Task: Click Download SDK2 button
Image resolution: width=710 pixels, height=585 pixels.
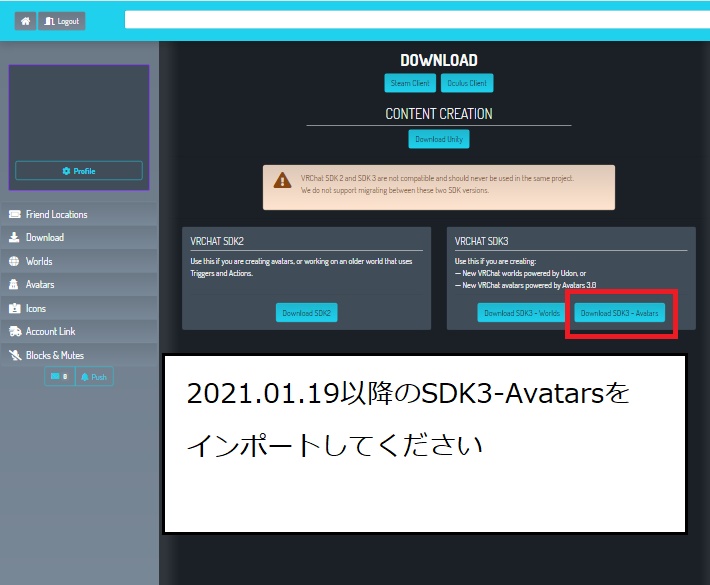Action: coord(307,313)
